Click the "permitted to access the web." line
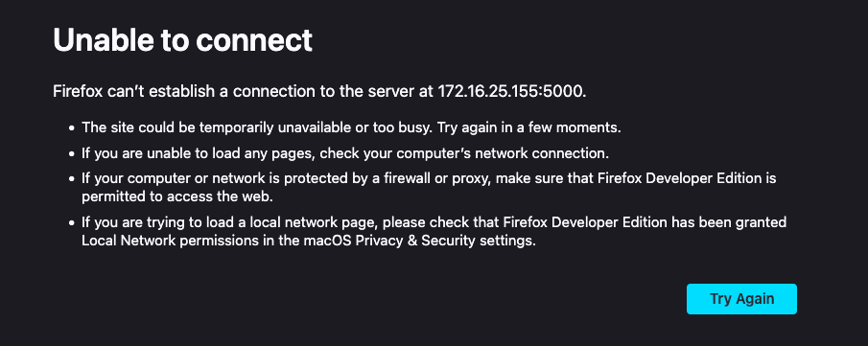 pyautogui.click(x=179, y=196)
